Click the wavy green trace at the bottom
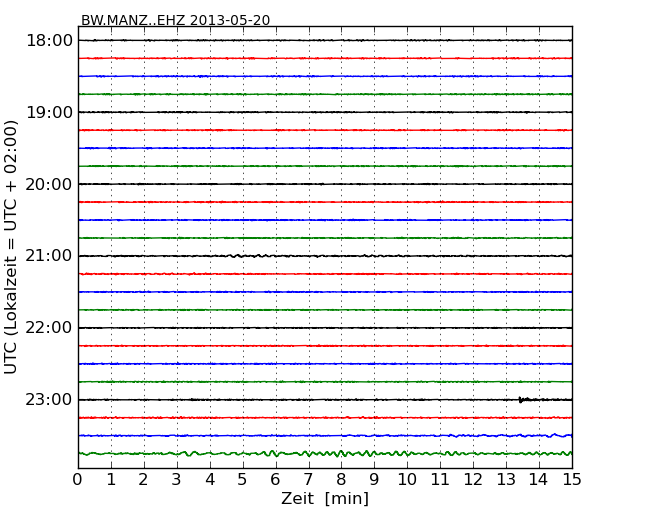Screen dimensions: 650x520 tap(325, 453)
